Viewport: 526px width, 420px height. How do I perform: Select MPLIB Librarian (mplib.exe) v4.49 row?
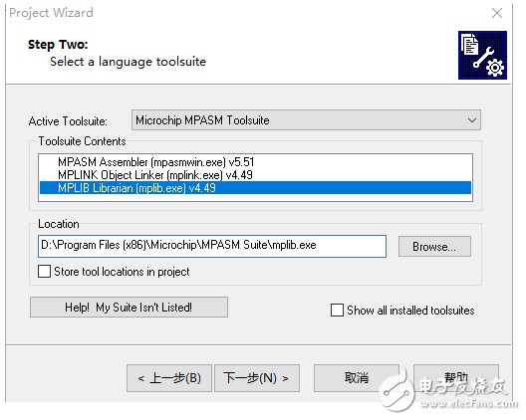pyautogui.click(x=255, y=188)
